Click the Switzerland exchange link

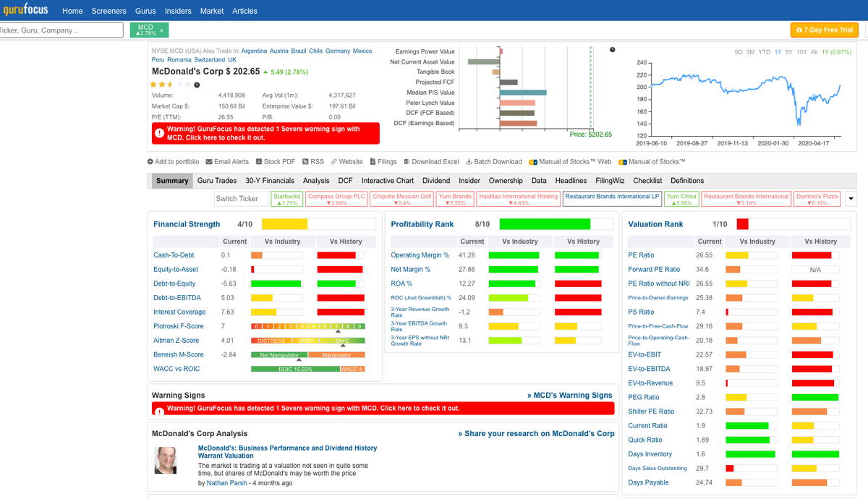pos(210,60)
